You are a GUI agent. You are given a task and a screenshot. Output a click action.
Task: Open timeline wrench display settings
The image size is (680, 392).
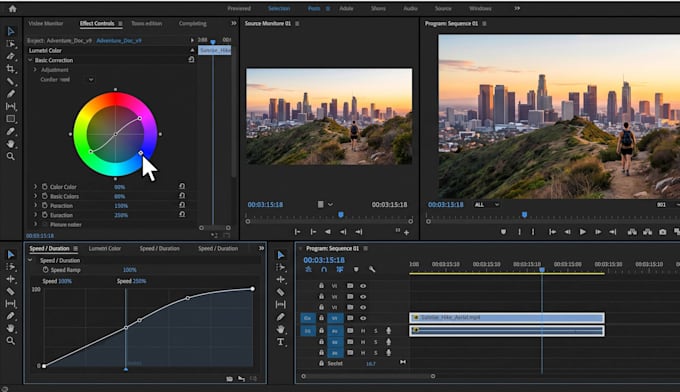[372, 269]
